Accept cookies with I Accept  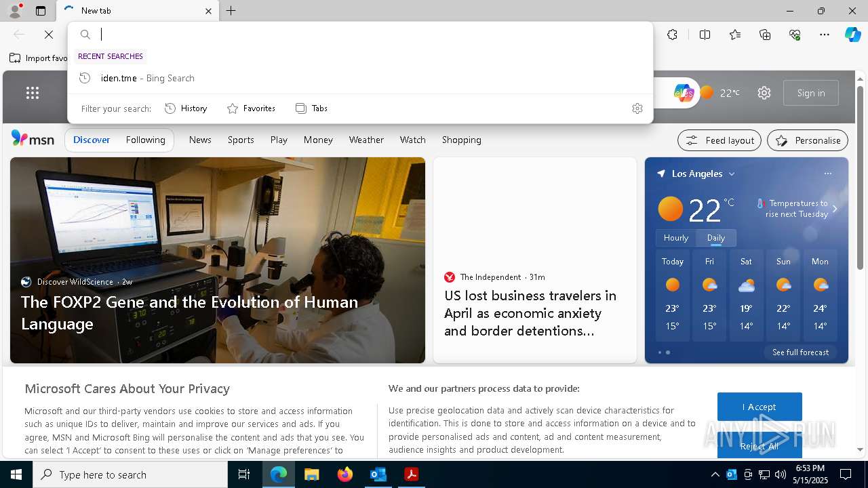click(x=759, y=407)
